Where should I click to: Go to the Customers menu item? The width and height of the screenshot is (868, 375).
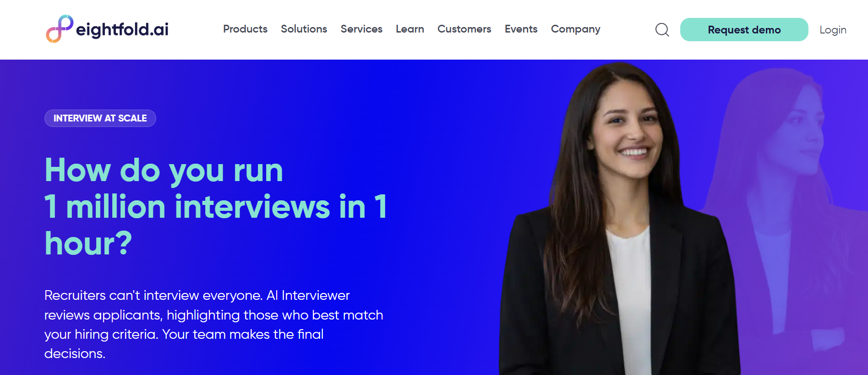tap(464, 29)
